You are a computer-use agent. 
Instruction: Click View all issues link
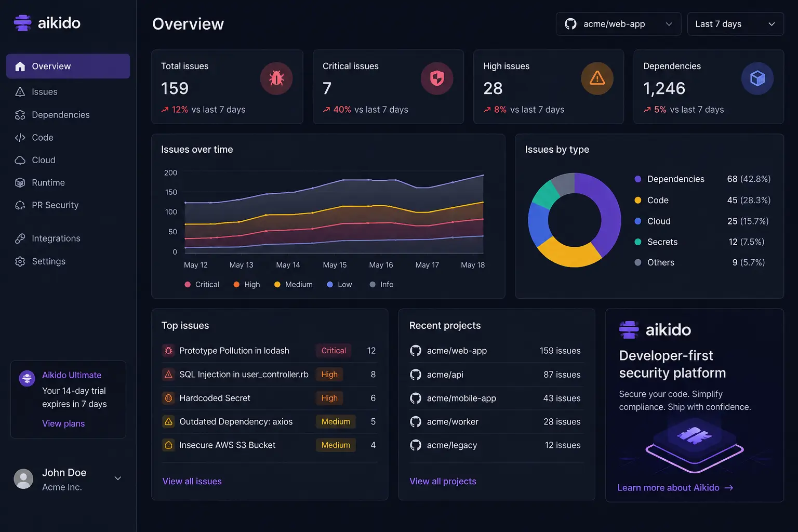pyautogui.click(x=192, y=482)
